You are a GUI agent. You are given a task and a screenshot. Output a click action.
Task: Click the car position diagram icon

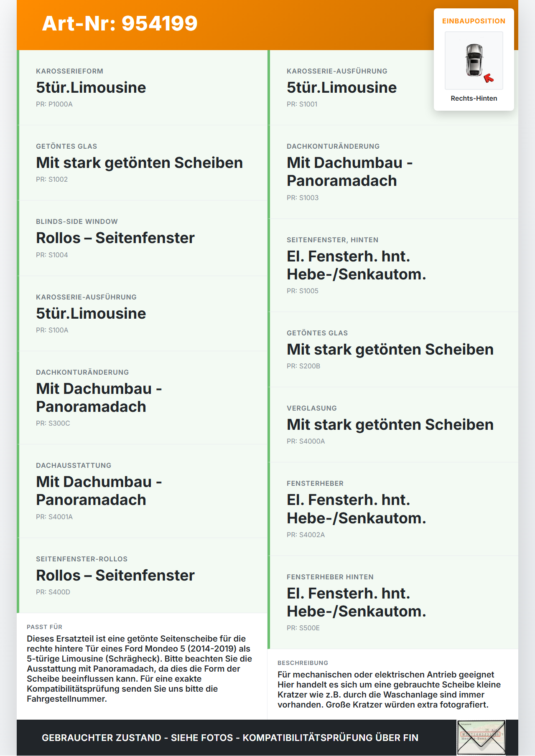[474, 61]
